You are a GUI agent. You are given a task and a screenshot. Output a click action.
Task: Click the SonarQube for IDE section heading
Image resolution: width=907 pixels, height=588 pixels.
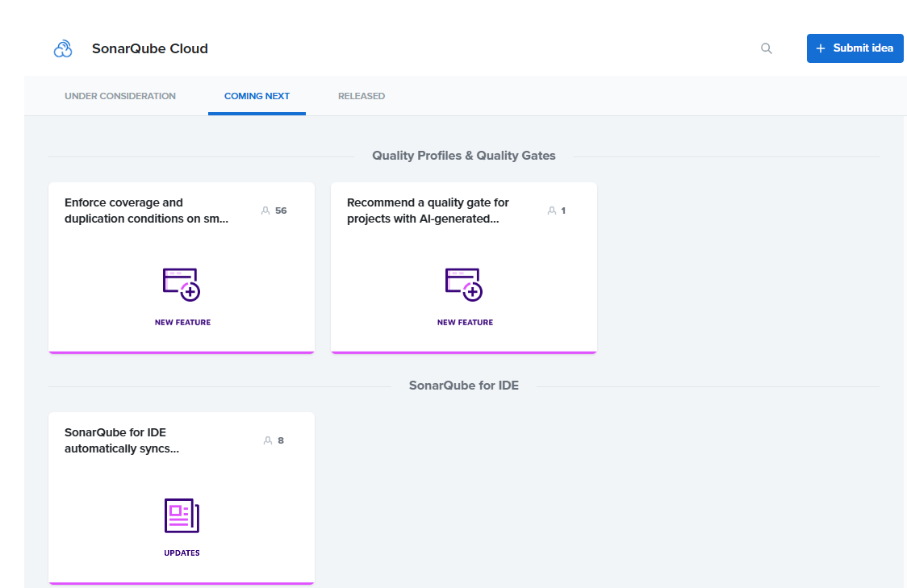[464, 386]
